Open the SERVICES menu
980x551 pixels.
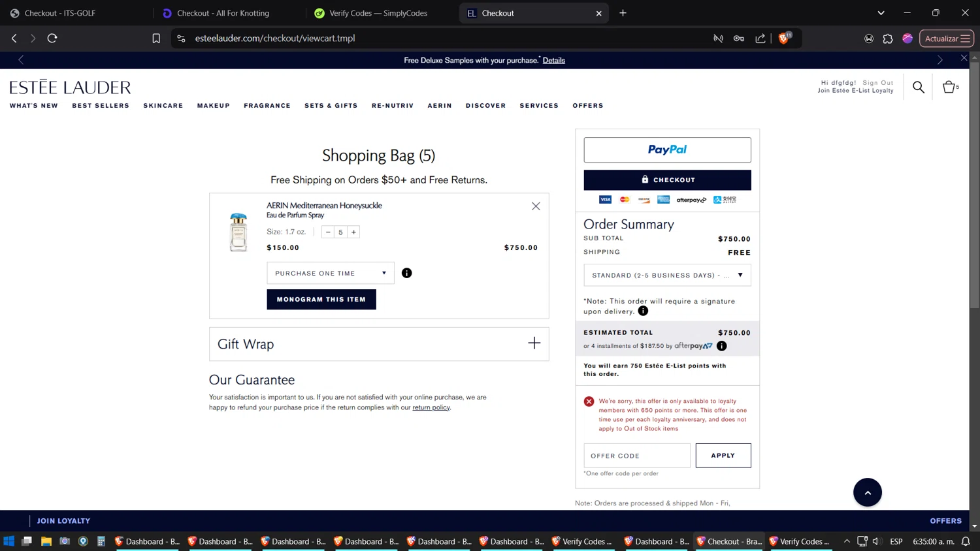pos(539,106)
